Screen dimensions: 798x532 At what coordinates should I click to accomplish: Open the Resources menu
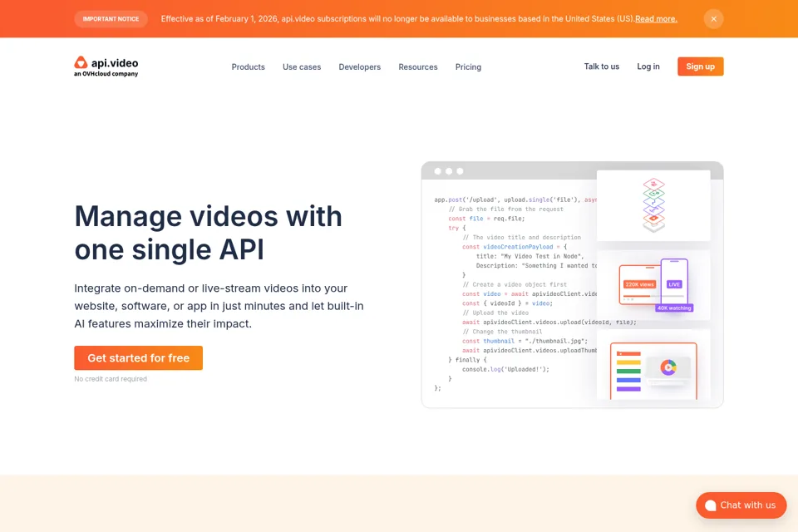click(x=418, y=66)
